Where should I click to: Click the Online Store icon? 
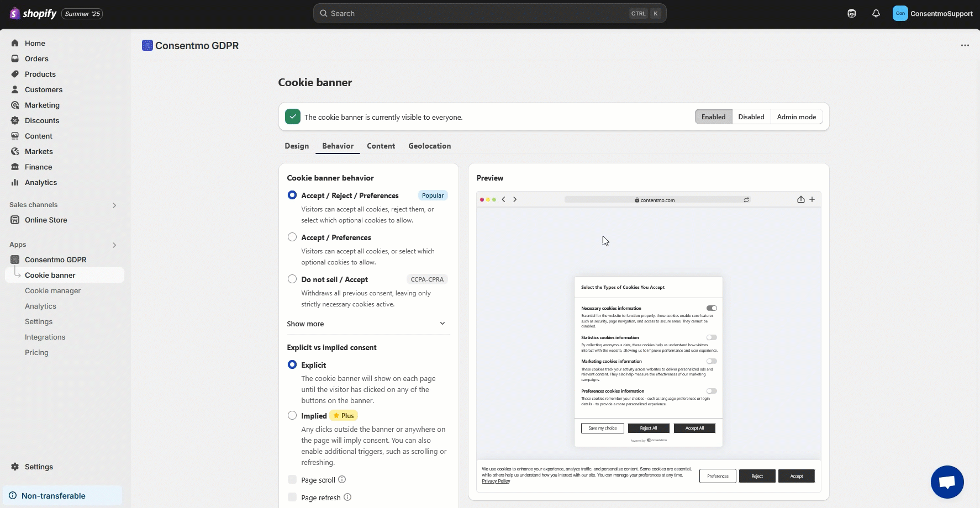coord(15,220)
